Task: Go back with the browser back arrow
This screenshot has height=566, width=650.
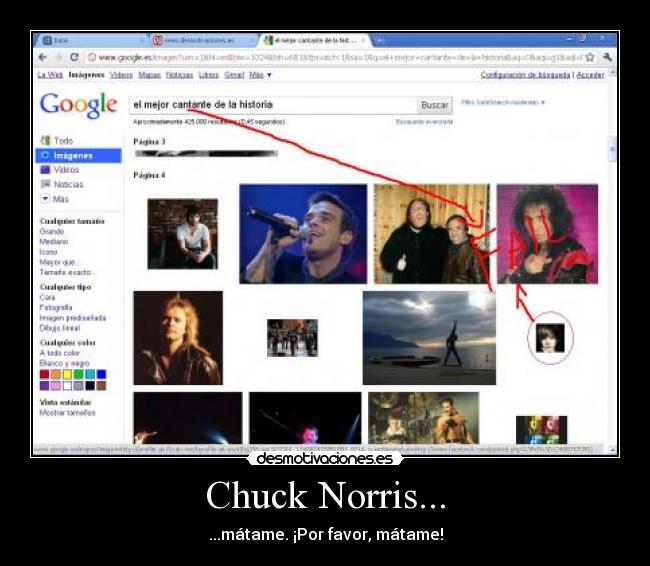Action: pos(42,57)
